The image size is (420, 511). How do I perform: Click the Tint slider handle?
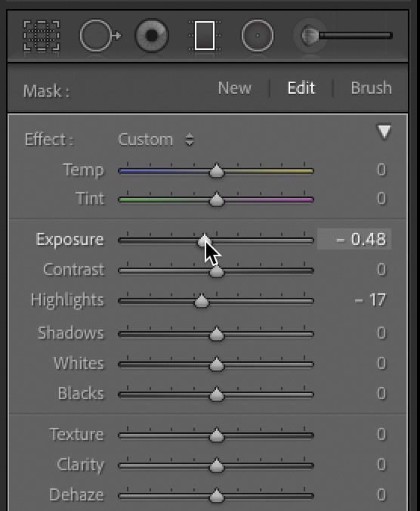tap(217, 199)
